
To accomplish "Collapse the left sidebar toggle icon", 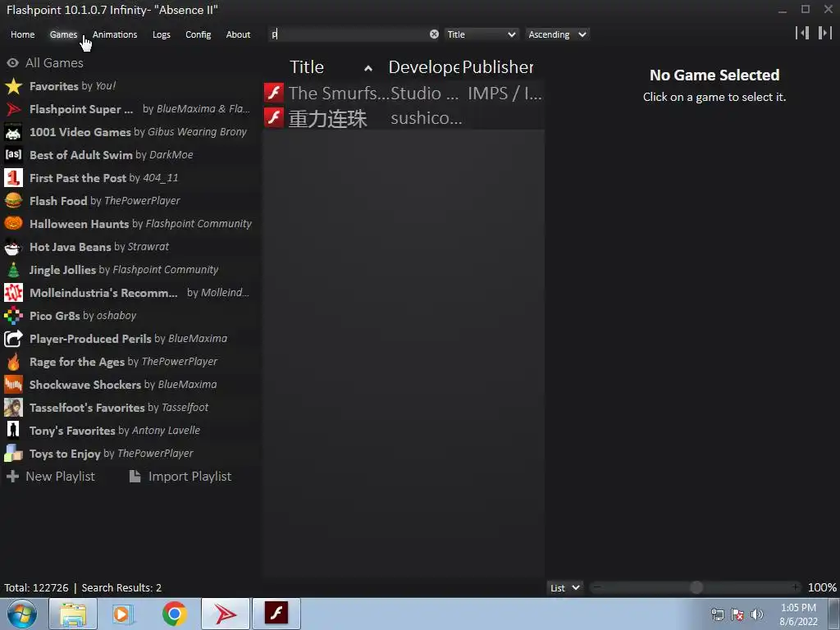I will coord(802,33).
